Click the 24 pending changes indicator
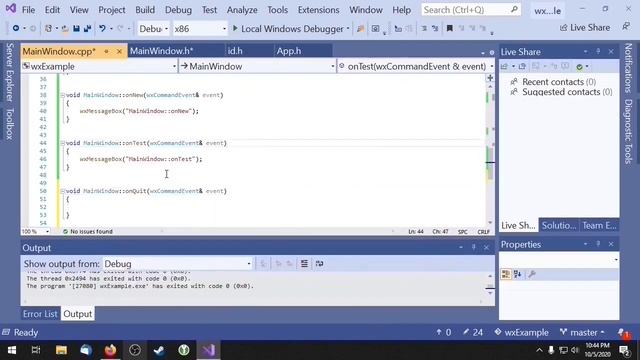 click(473, 333)
